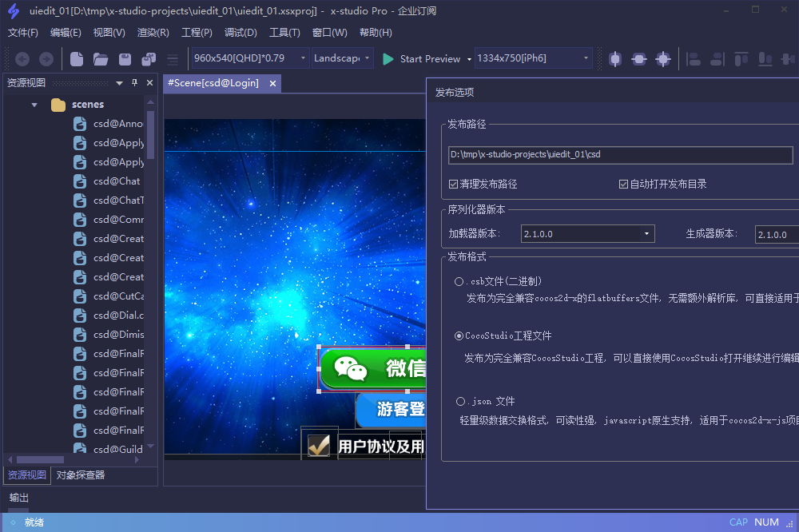Image resolution: width=799 pixels, height=532 pixels.
Task: Toggle the 清理发布路径 checkbox
Action: coord(454,185)
